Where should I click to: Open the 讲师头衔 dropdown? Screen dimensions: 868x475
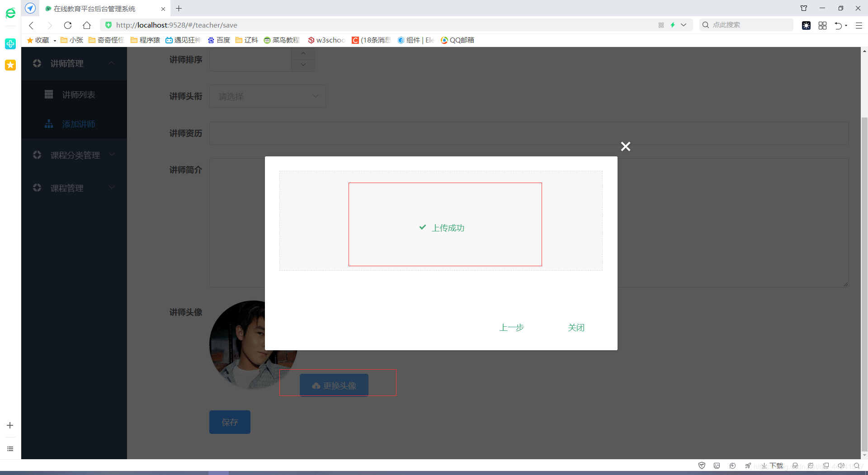268,96
